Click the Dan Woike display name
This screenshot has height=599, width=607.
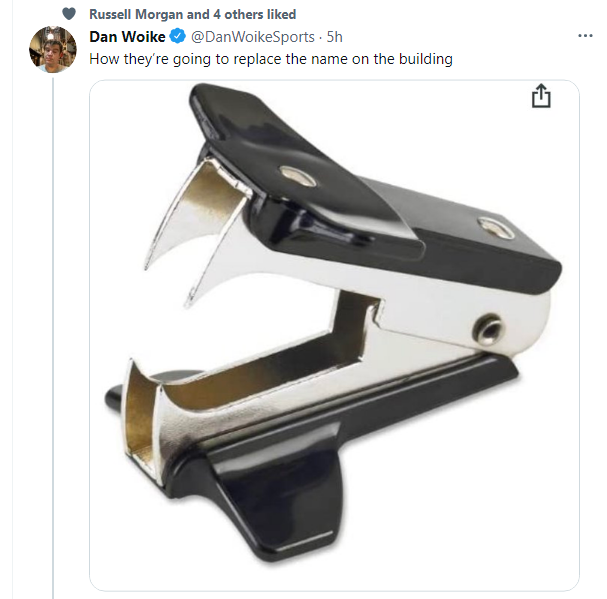[127, 37]
